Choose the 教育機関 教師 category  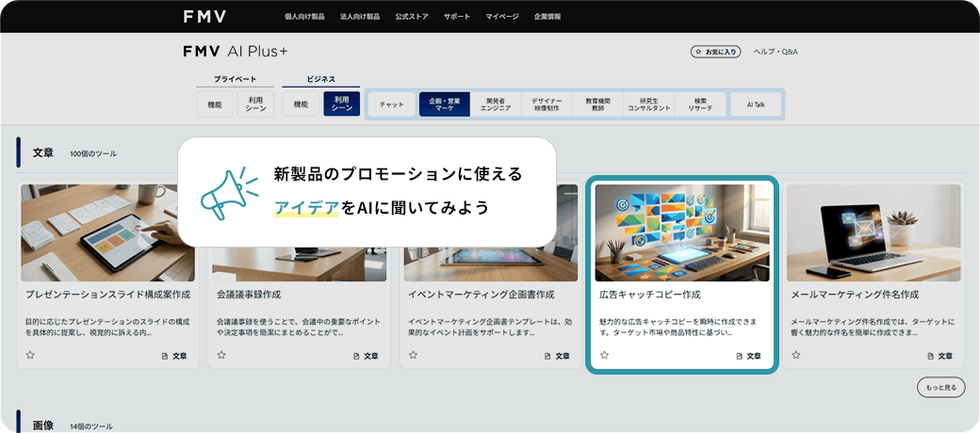pyautogui.click(x=598, y=104)
